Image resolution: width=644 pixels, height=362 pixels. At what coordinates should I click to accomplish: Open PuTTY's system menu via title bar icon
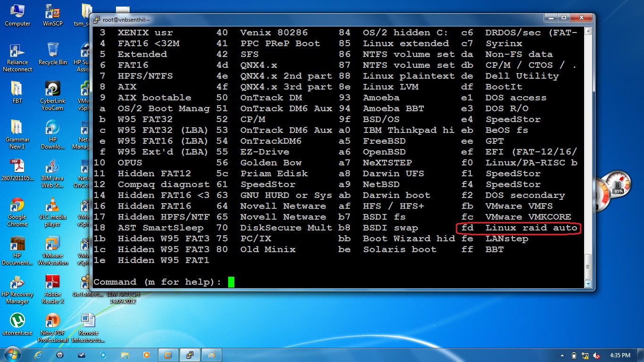pos(97,19)
